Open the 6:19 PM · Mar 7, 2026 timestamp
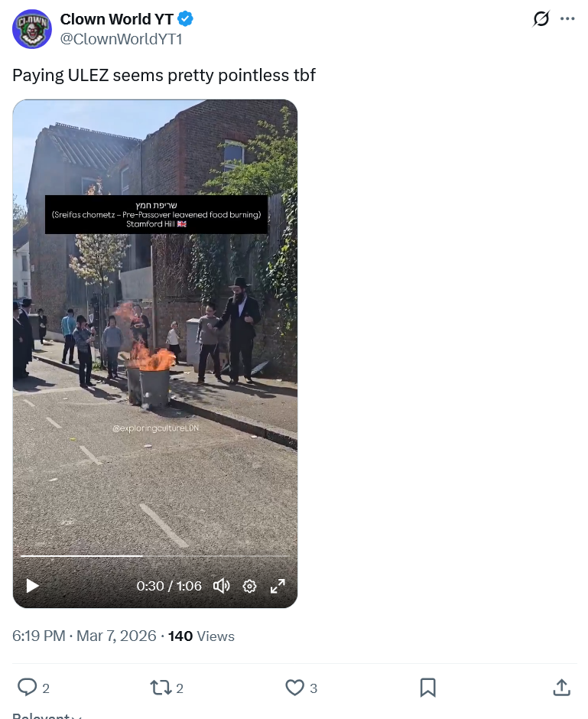This screenshot has height=719, width=588. point(84,636)
